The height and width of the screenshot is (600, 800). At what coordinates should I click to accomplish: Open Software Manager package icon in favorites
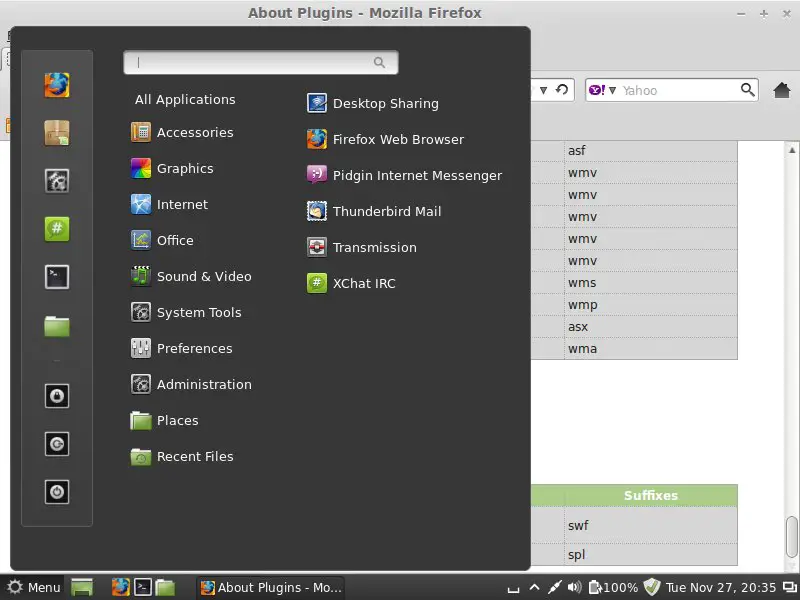57,133
